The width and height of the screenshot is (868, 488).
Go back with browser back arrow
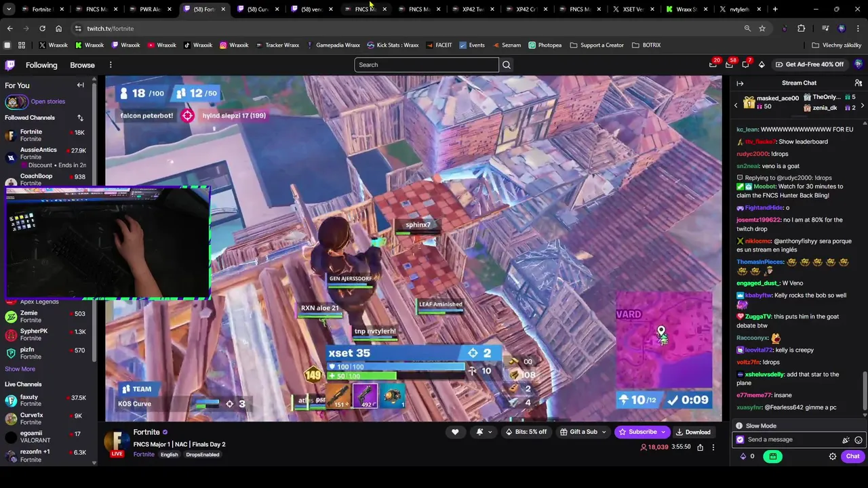coord(9,28)
